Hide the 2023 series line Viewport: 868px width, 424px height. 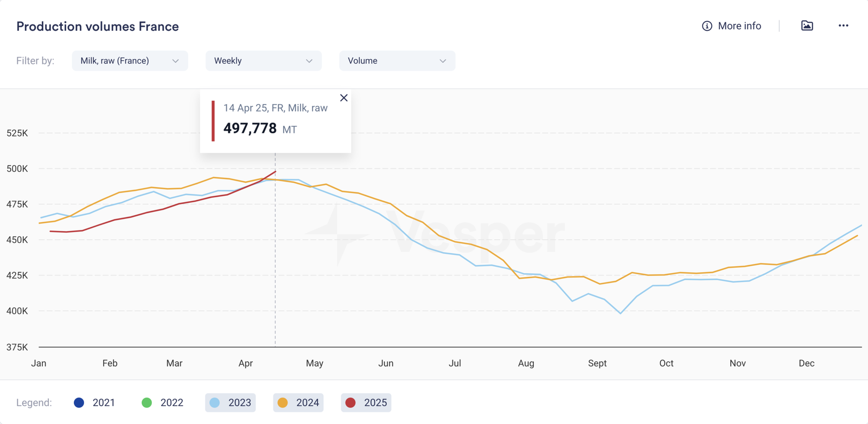[231, 402]
